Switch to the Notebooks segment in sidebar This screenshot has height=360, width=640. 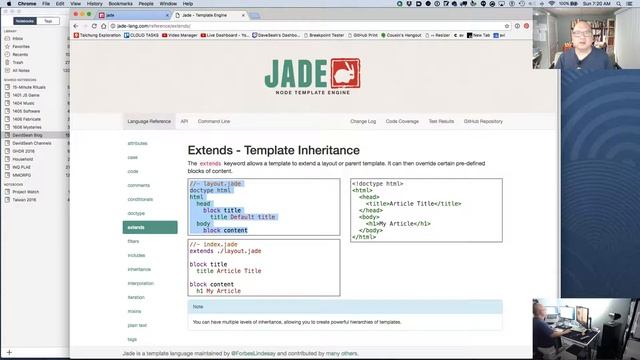(x=24, y=21)
